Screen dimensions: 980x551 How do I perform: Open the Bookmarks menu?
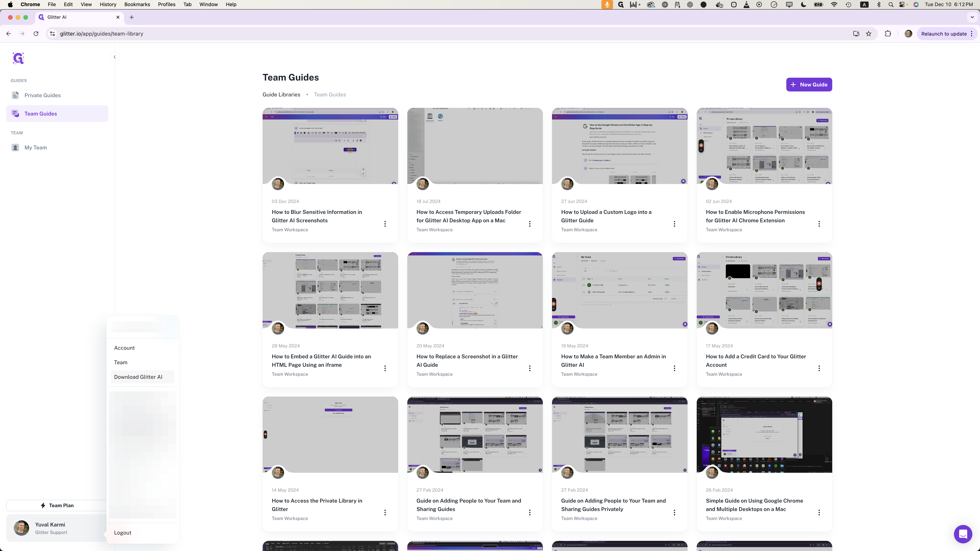137,5
